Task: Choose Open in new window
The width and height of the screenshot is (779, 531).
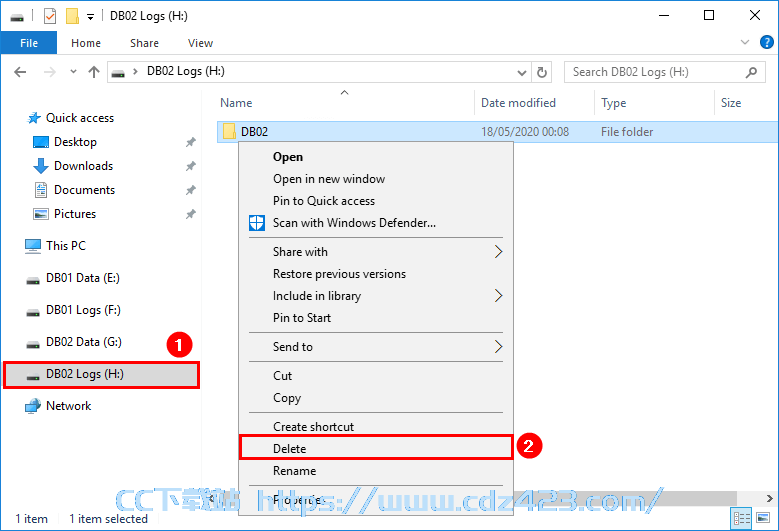Action: click(x=376, y=179)
